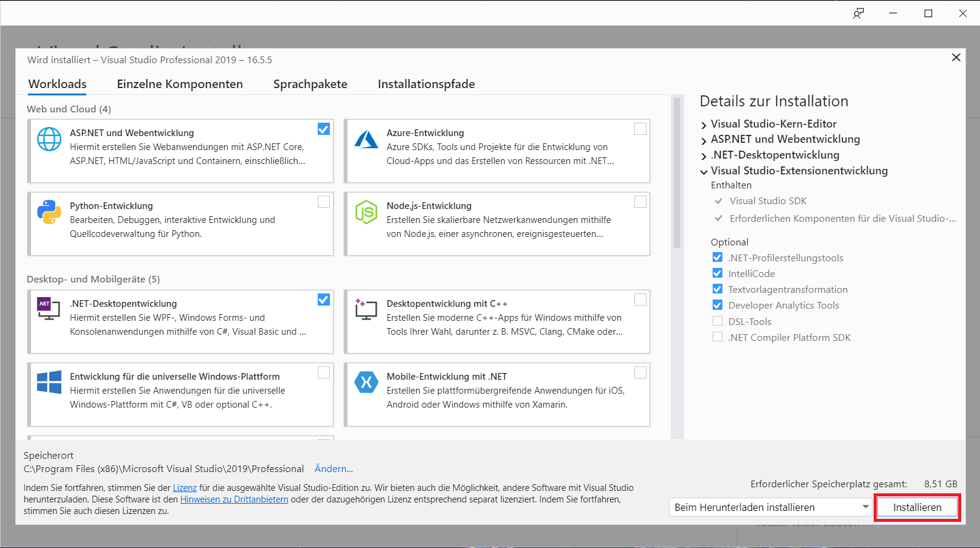Check Desktopentwicklung mit C++ workload
Viewport: 980px width, 548px height.
[x=640, y=300]
